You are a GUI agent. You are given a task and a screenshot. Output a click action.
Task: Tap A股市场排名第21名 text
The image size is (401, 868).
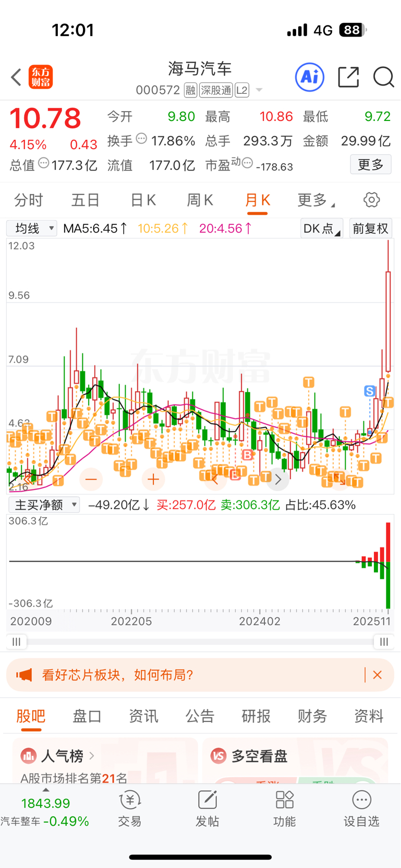(74, 778)
